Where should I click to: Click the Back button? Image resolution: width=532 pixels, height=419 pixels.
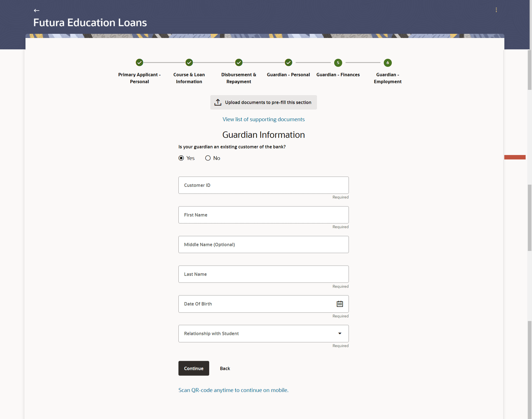[225, 369]
